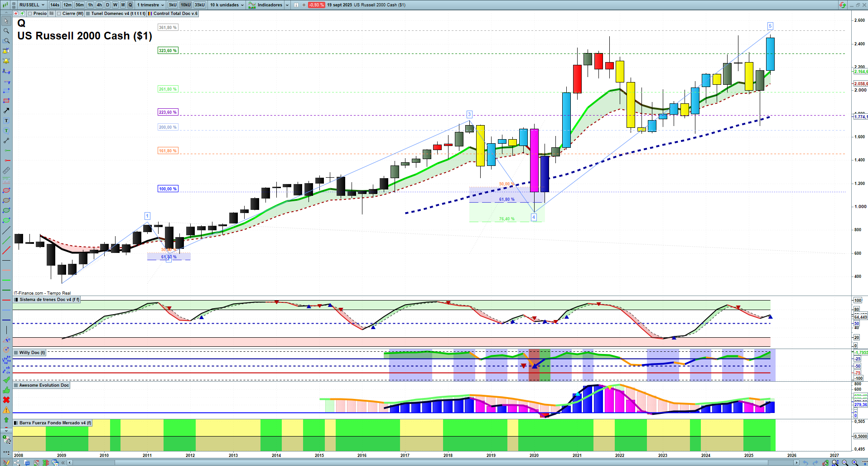Select the black arrow drawing tool
This screenshot has height=466, width=868.
[6, 111]
